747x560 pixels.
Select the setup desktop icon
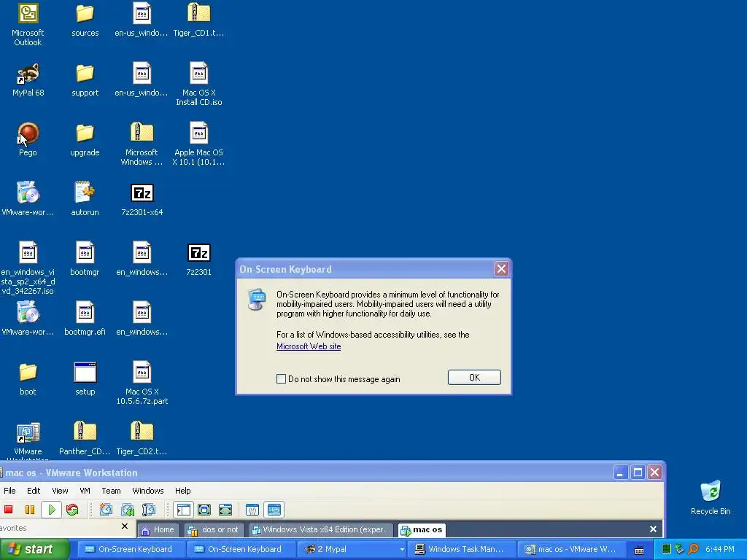85,379
